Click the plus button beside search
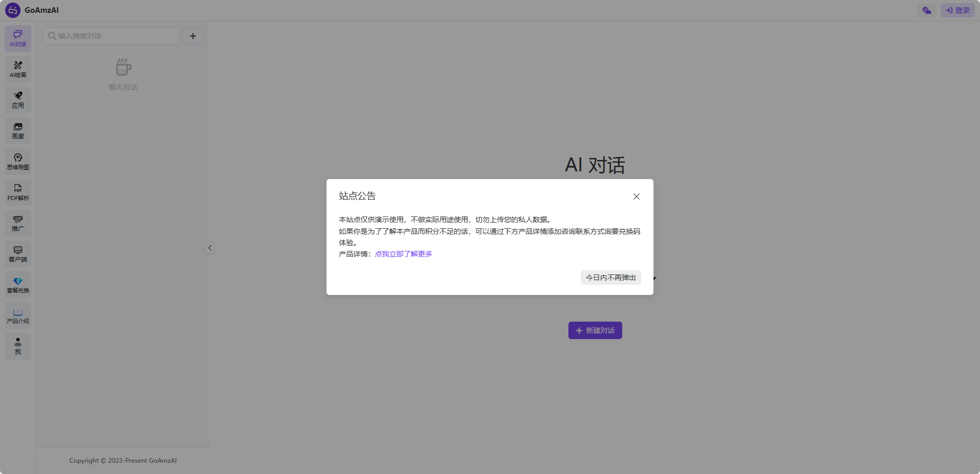 pyautogui.click(x=193, y=36)
